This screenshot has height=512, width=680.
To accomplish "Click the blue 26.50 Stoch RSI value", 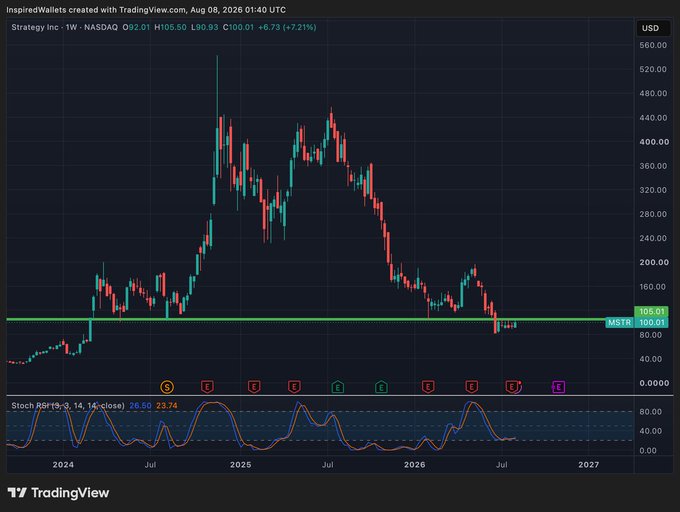I will coord(141,406).
